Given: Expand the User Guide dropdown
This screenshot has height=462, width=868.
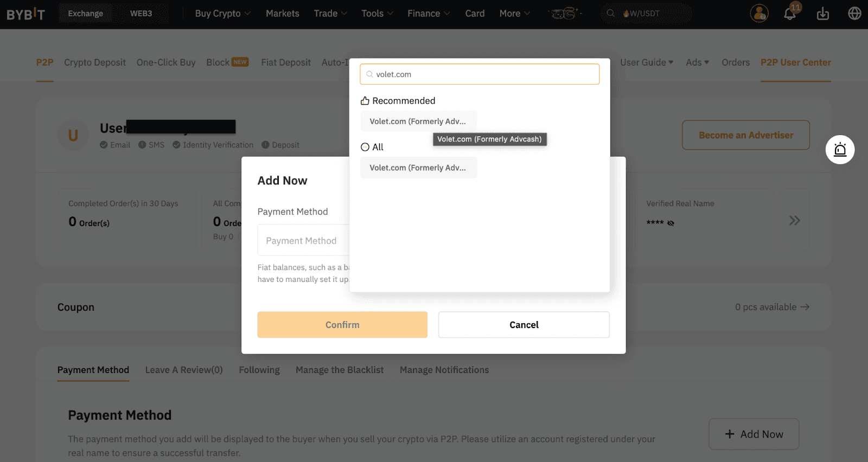Looking at the screenshot, I should pos(647,62).
